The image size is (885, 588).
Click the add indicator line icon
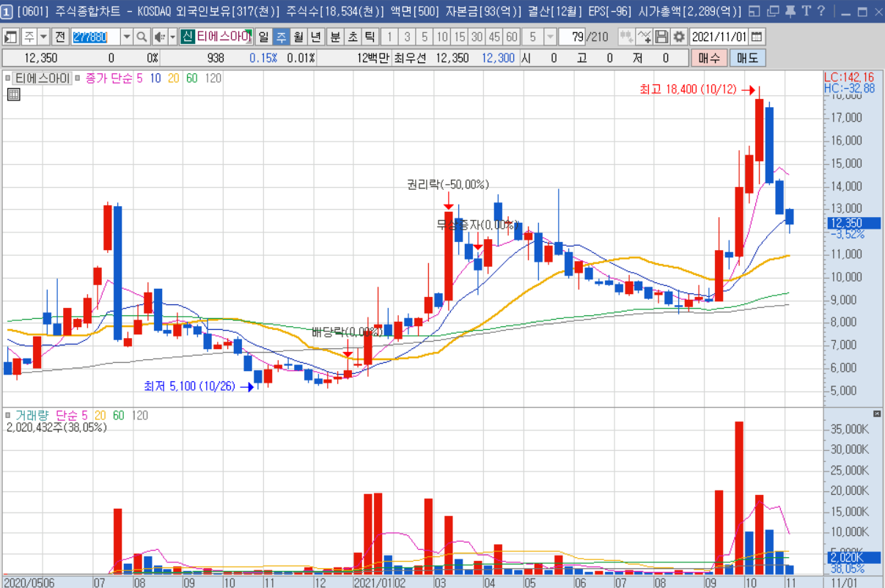pos(644,37)
